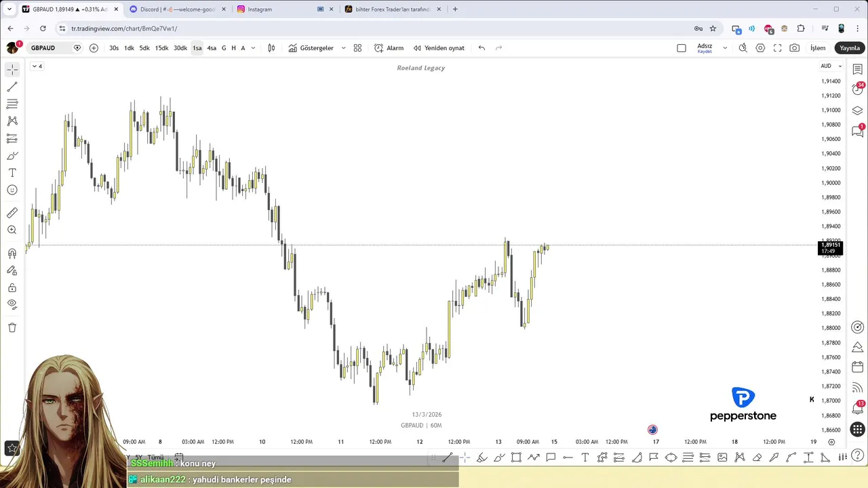Screen dimensions: 868x488
Task: Open the alerts clock icon in the right sidebar
Action: point(858,90)
